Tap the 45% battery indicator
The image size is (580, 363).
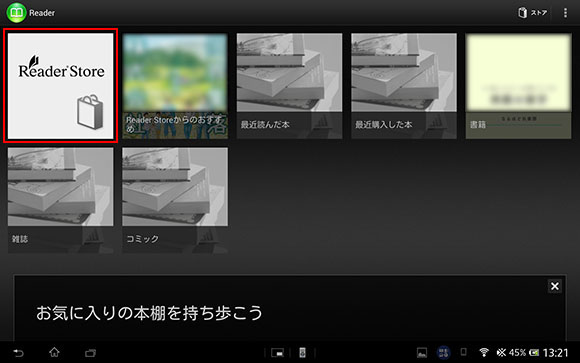[524, 353]
